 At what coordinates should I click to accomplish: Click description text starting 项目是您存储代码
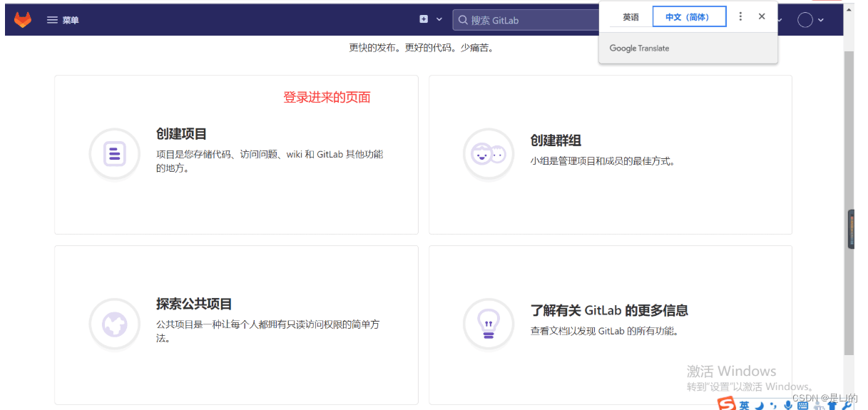coord(270,161)
